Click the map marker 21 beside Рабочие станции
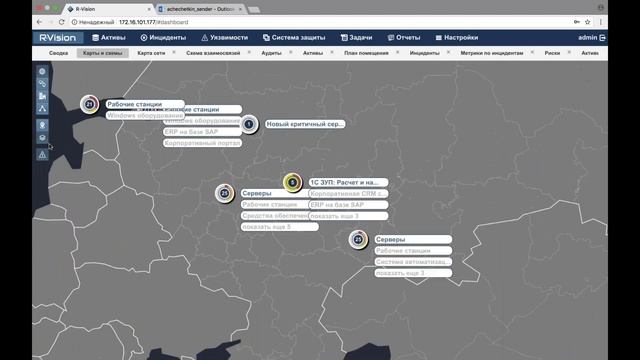 coord(89,104)
